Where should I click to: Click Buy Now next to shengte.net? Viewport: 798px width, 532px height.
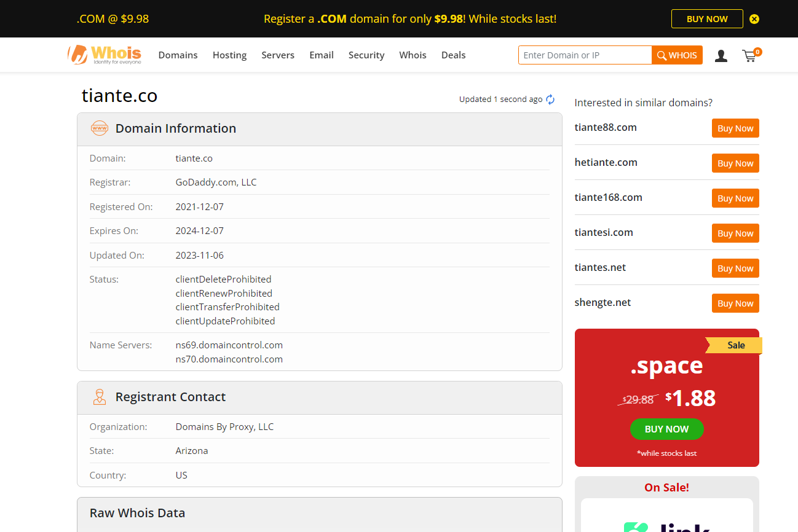click(735, 303)
